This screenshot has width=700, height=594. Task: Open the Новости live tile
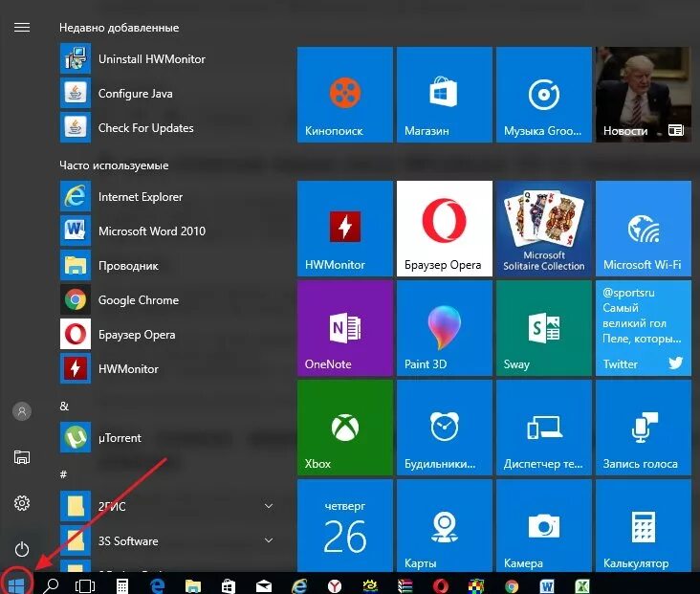(644, 95)
